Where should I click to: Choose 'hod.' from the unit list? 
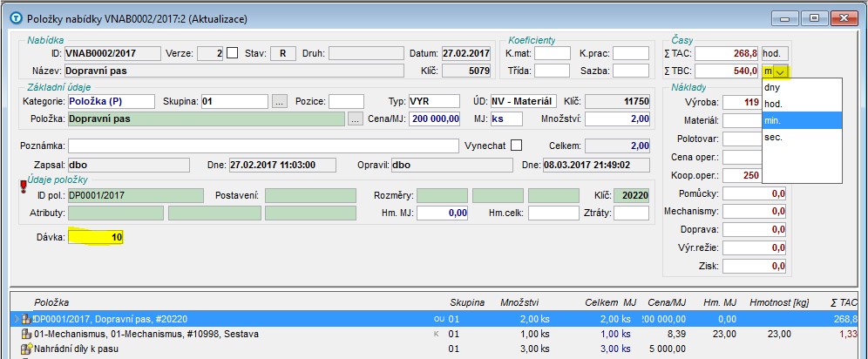[x=772, y=104]
